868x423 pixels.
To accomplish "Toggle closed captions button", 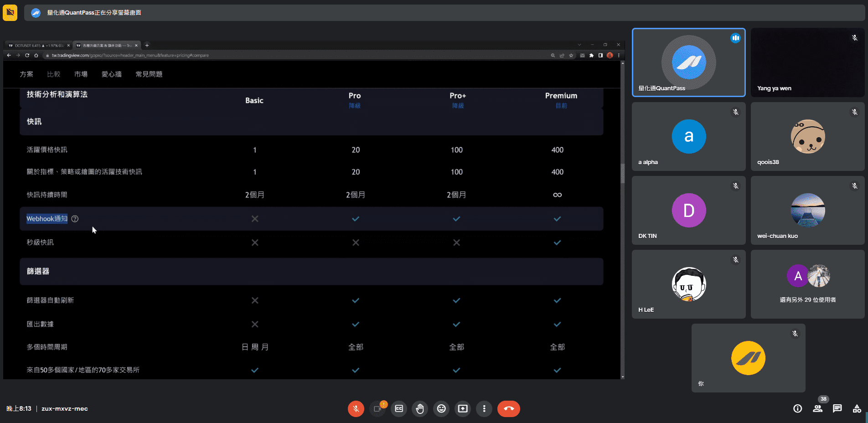I will 399,408.
